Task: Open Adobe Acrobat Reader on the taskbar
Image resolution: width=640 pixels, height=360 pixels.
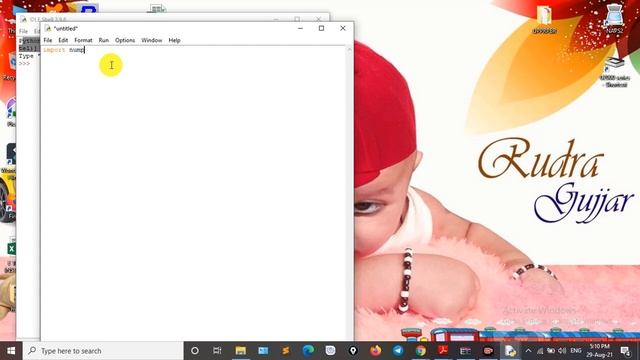Action: [x=443, y=351]
